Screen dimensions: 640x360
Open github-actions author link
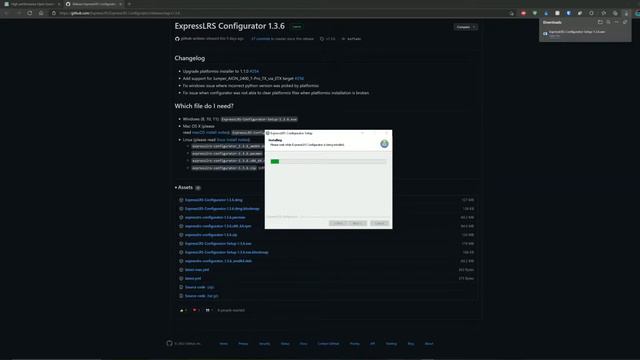[193, 39]
